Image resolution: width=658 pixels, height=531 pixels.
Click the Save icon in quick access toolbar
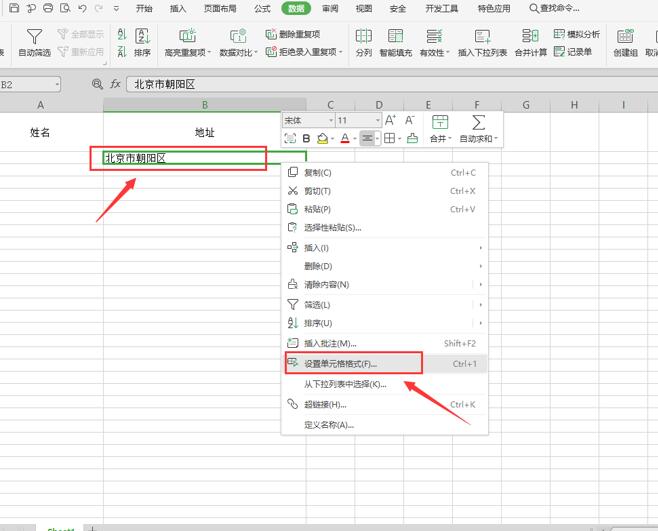[x=14, y=8]
